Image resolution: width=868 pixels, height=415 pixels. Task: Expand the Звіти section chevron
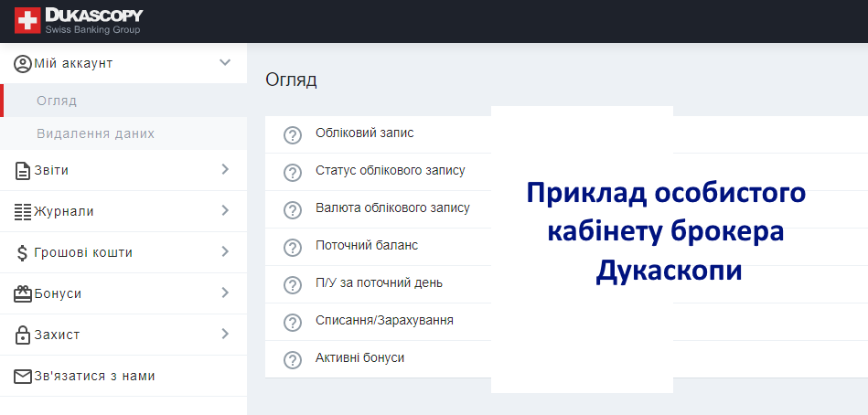click(225, 169)
